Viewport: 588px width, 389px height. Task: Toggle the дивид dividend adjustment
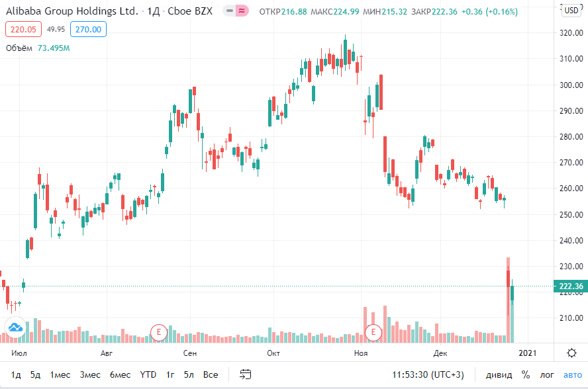(x=499, y=374)
